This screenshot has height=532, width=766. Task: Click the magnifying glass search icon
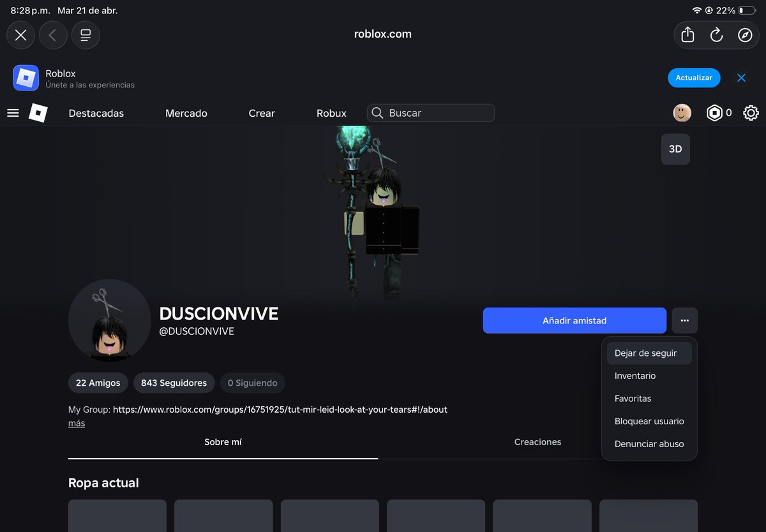tap(377, 113)
